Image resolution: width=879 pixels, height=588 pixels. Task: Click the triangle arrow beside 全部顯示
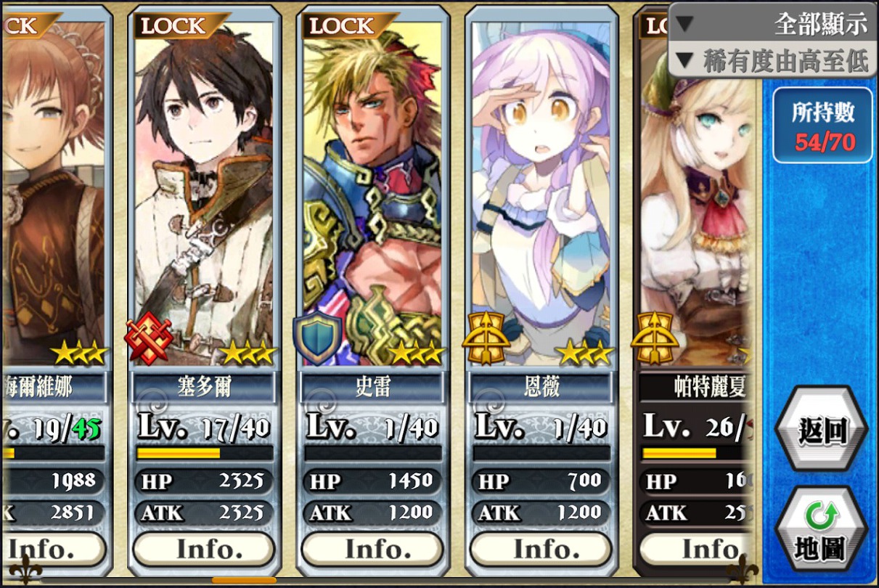[683, 24]
